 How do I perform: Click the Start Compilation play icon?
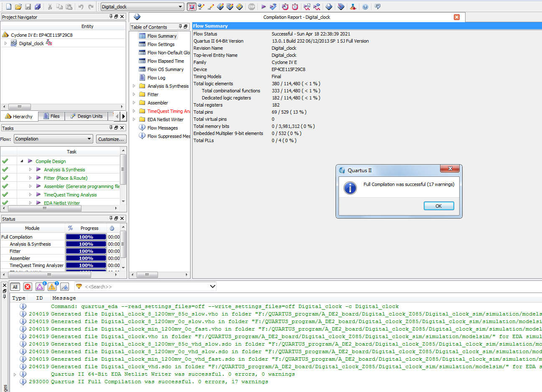(x=263, y=7)
